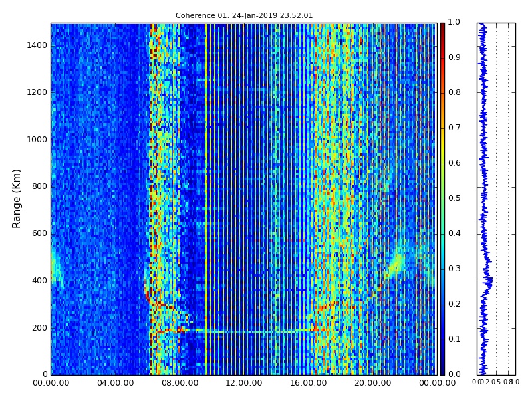
Task: Click the colorbar label 0.2
Action: click(x=454, y=304)
